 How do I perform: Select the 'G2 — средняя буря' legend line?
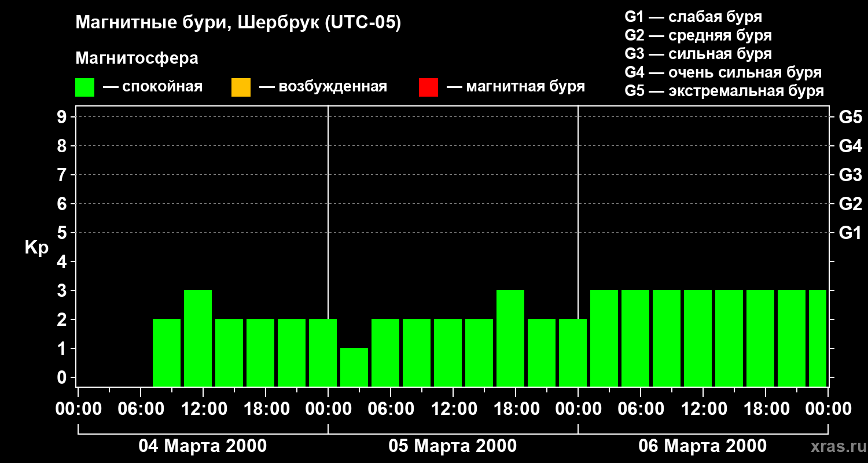[x=698, y=35]
